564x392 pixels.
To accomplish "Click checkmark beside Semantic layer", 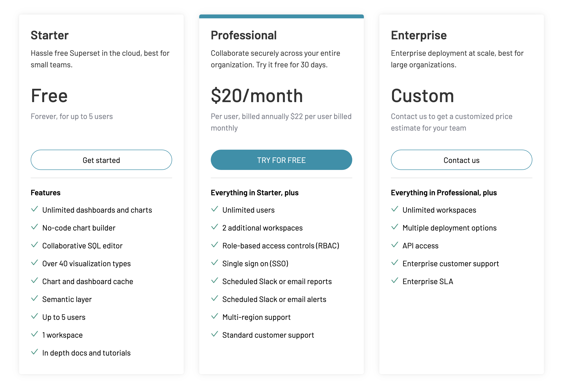I will 35,298.
